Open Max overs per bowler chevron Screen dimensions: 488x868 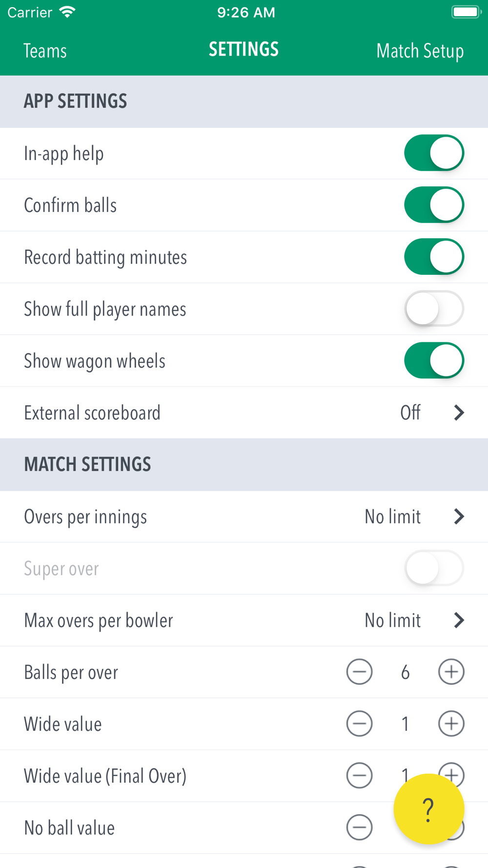[x=459, y=620]
